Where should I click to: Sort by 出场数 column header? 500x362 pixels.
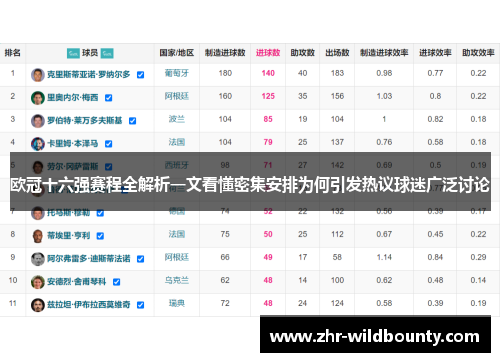[337, 53]
